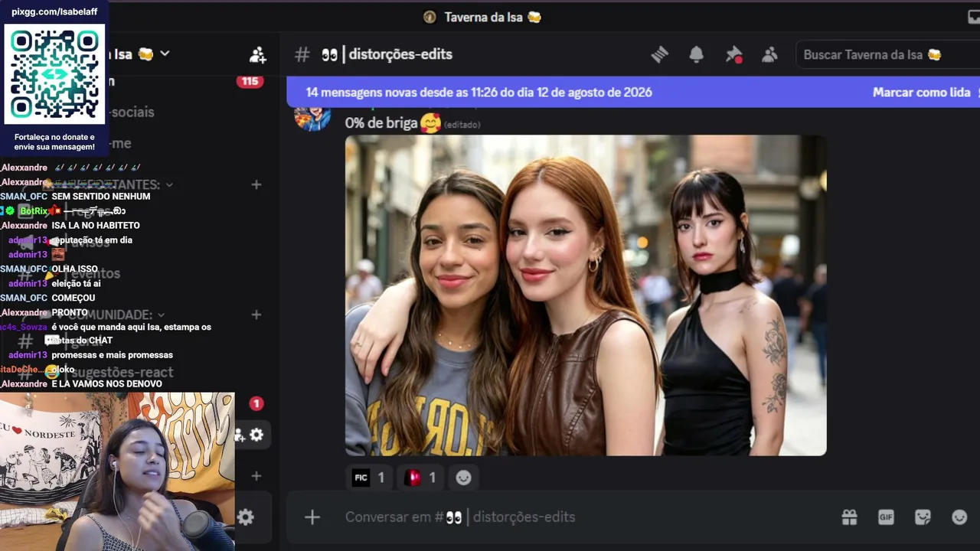
Task: Add a channel to the IMPORTANTES category
Action: [256, 184]
